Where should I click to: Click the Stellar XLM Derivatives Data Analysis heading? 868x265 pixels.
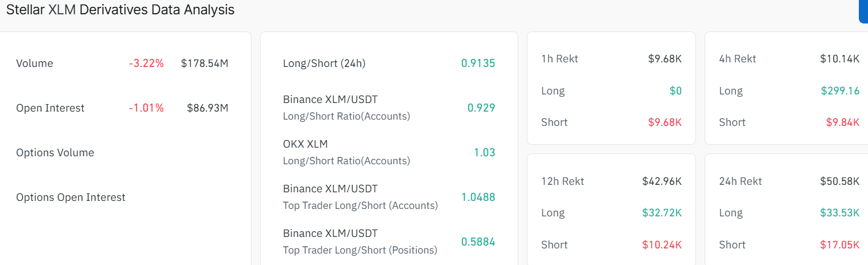[120, 10]
